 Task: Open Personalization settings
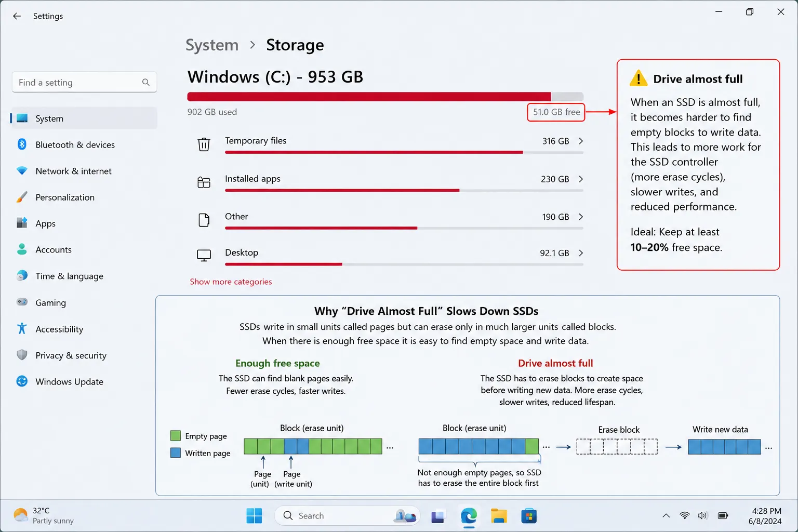84,197
